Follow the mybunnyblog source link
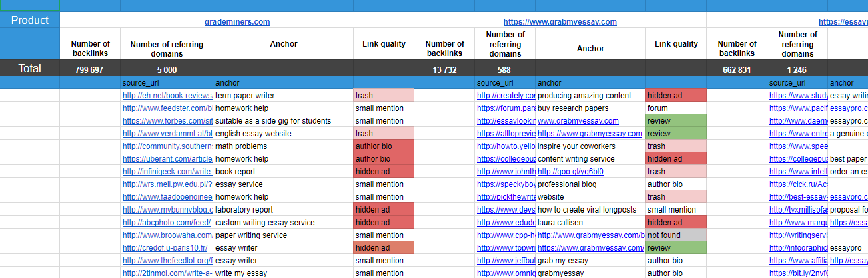Viewport: 868px width, 278px height. [167, 210]
